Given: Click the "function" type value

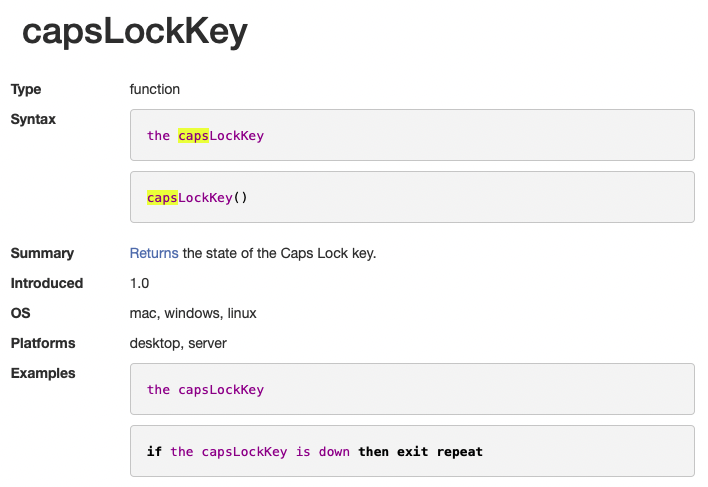Looking at the screenshot, I should point(155,89).
